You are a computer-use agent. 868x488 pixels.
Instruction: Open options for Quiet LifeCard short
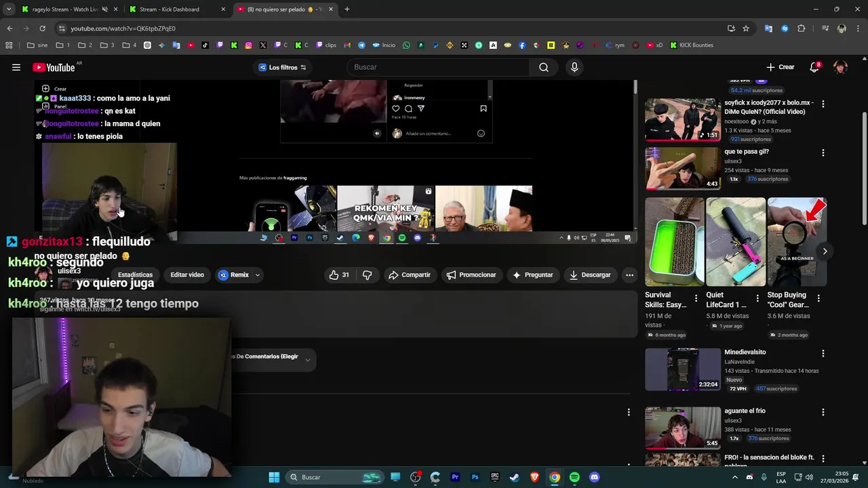[757, 298]
